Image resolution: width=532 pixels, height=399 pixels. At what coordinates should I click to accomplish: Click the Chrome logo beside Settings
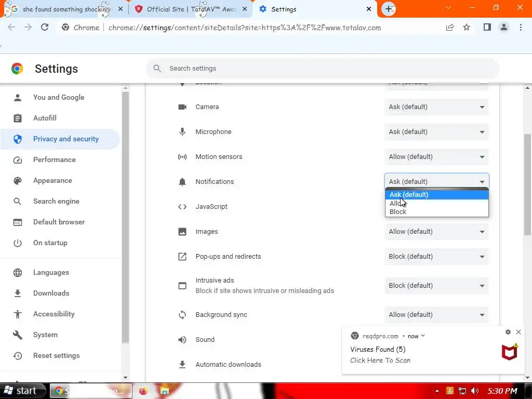[17, 69]
